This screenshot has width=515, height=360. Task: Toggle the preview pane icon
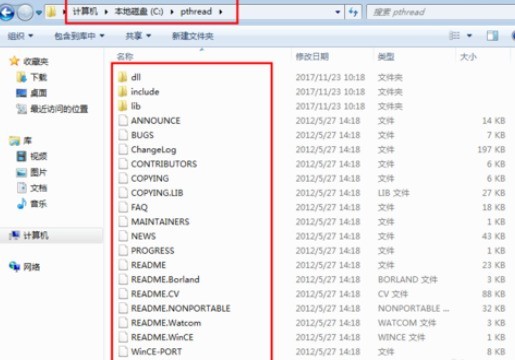pyautogui.click(x=492, y=35)
